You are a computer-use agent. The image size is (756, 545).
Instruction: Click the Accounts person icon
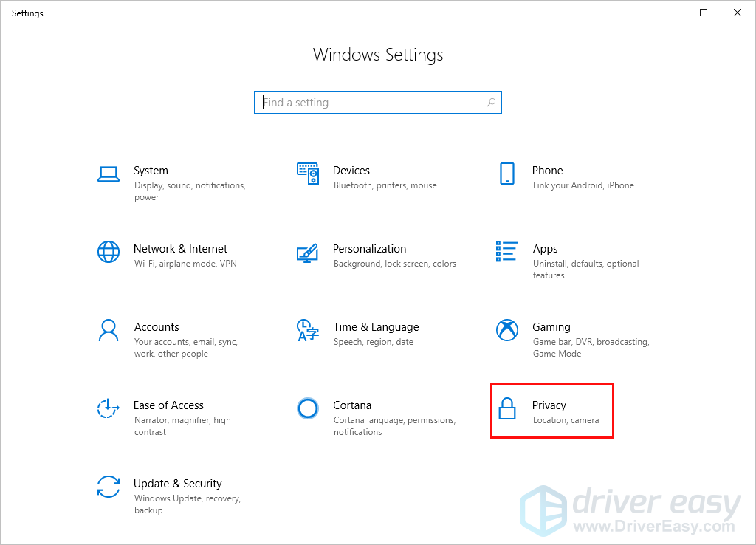coord(109,330)
